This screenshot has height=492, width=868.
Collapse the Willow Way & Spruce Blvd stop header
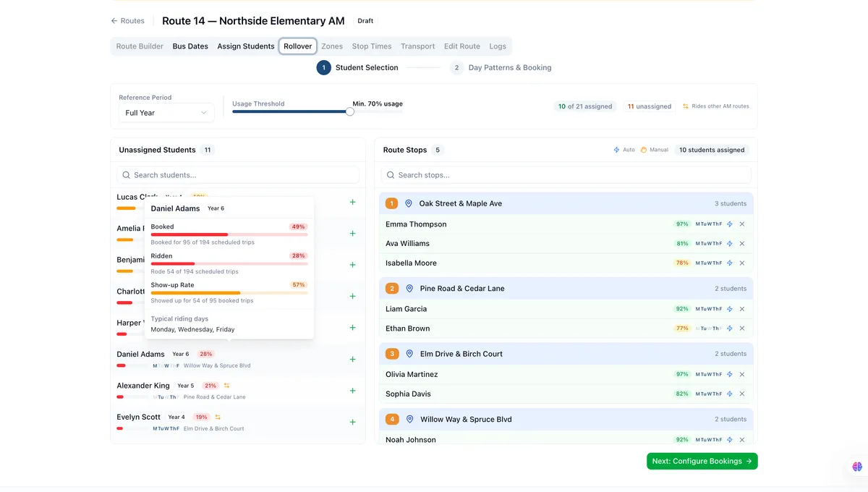point(566,420)
